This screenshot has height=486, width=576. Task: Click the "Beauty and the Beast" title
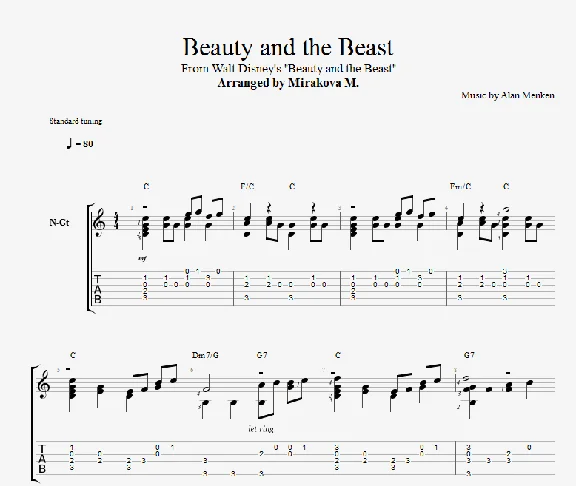288,47
